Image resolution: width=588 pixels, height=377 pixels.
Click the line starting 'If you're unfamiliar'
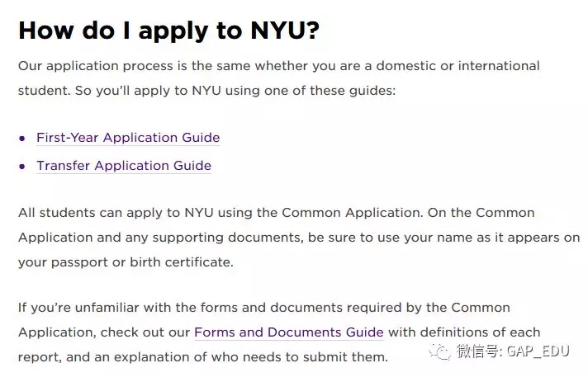coord(264,308)
